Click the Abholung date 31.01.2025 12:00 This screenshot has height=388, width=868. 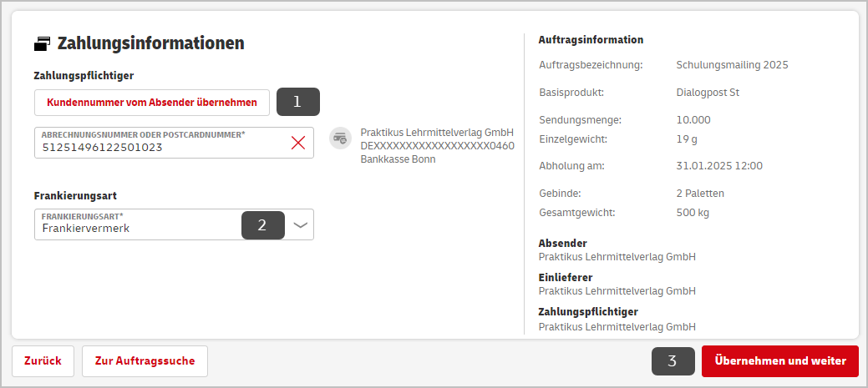pos(719,165)
